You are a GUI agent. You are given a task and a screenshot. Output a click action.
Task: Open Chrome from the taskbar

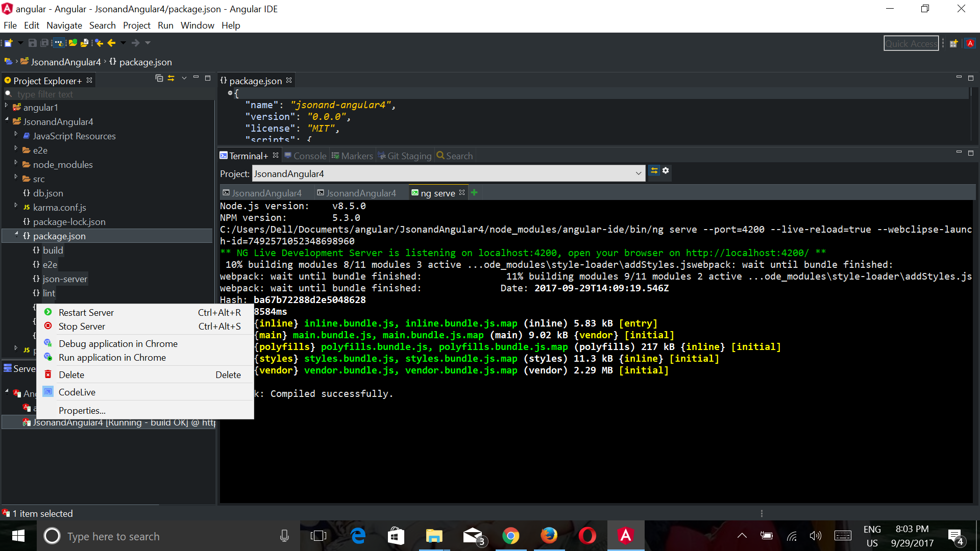[511, 535]
